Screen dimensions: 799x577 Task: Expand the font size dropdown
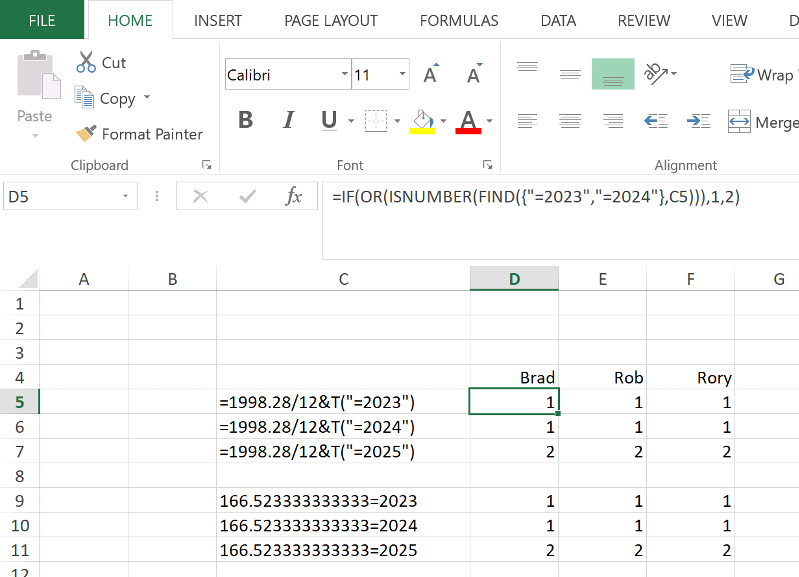(403, 75)
